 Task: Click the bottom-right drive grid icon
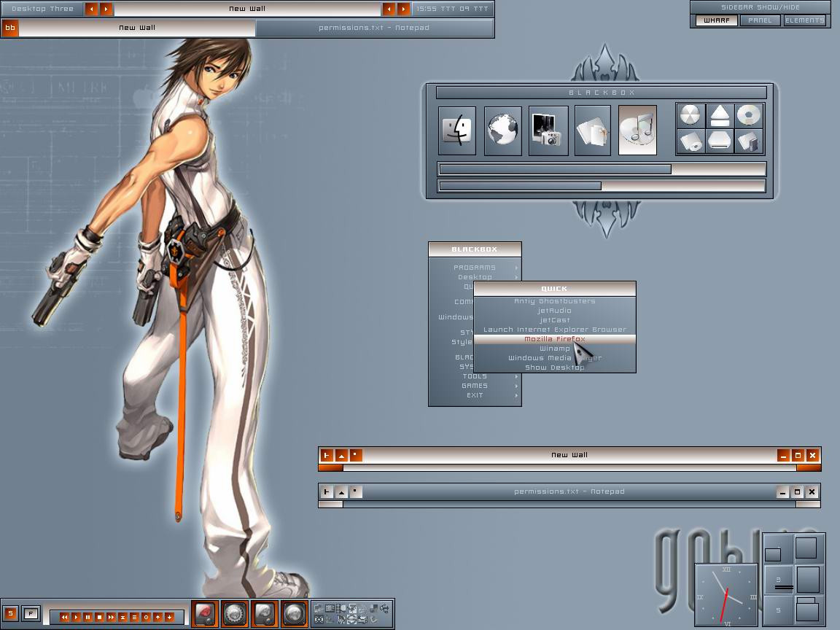click(x=748, y=142)
